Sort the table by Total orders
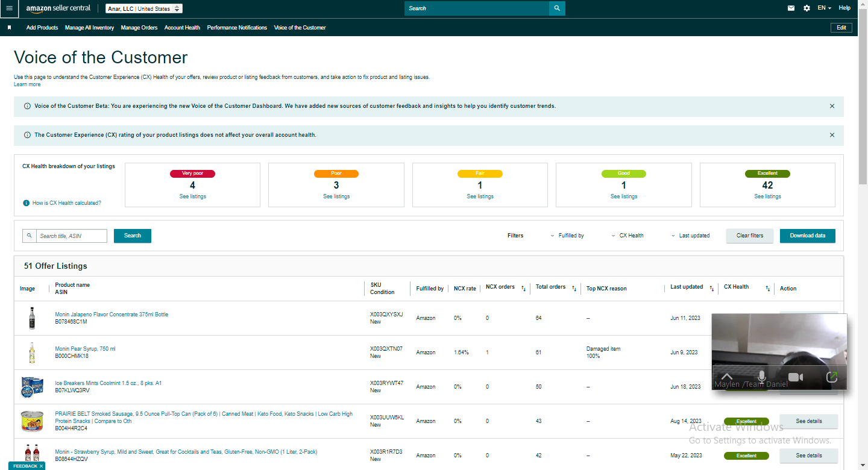 pyautogui.click(x=574, y=288)
